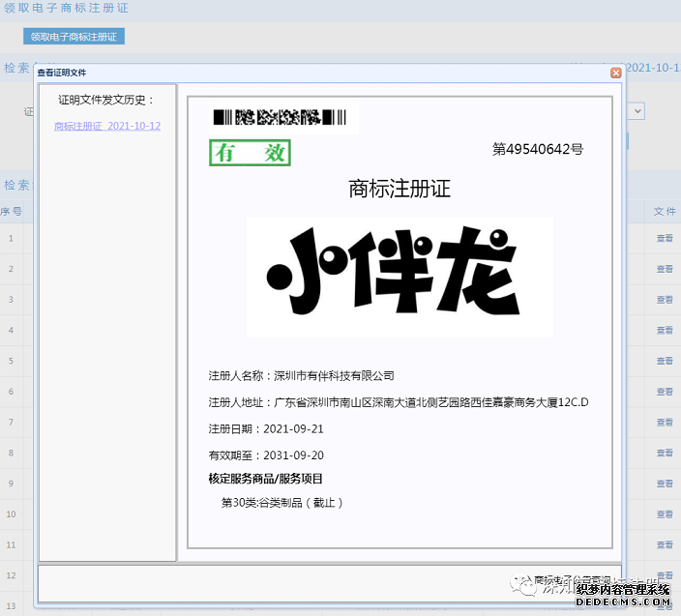The image size is (681, 616).
Task: Click the green 有效 status stamp
Action: pos(250,153)
